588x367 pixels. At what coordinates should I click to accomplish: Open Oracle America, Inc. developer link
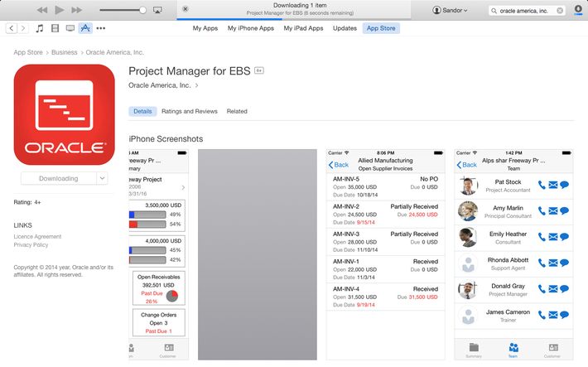[x=163, y=85]
